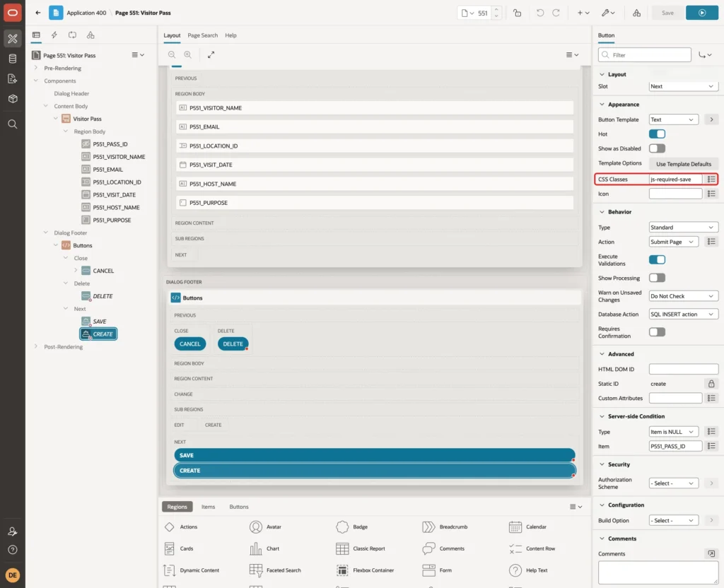The height and width of the screenshot is (588, 724).
Task: Enable Show Processing switch
Action: tap(657, 278)
